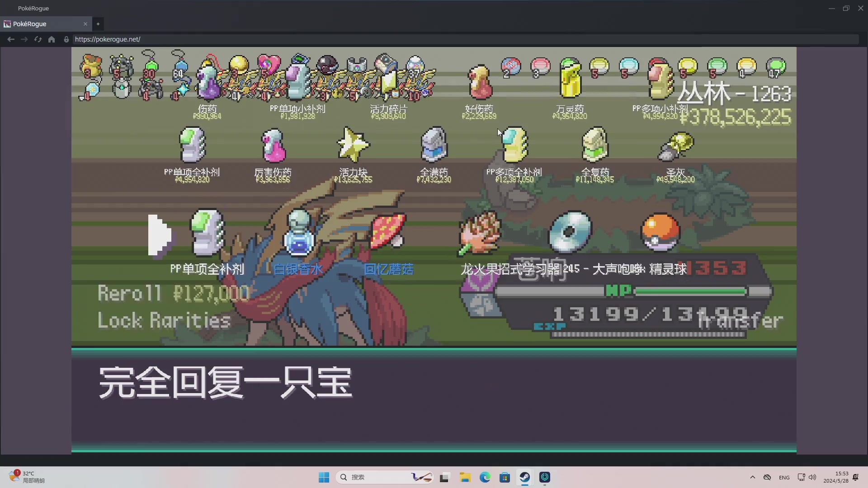Purchase the 好伤药 super potion
Viewport: 868px width, 488px height.
tap(479, 82)
